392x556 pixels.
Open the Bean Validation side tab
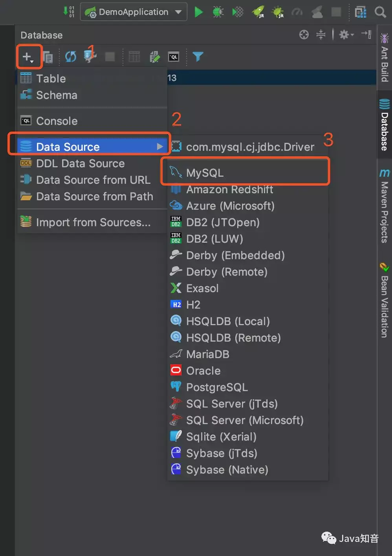point(384,300)
